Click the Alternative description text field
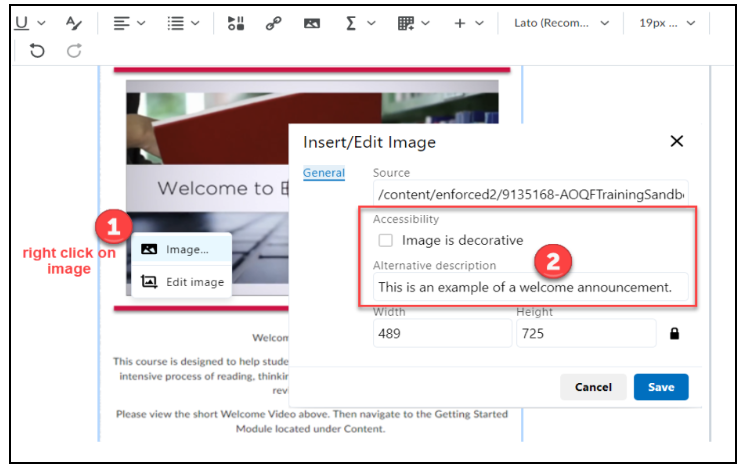 (531, 287)
